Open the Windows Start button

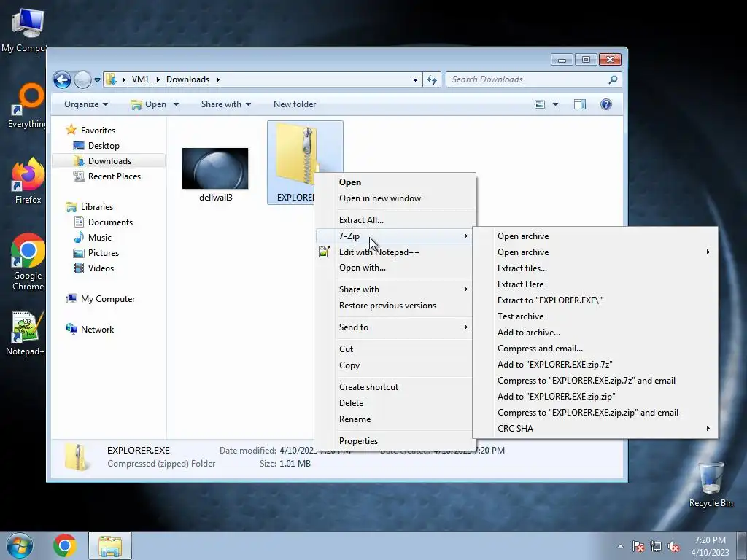(x=20, y=545)
